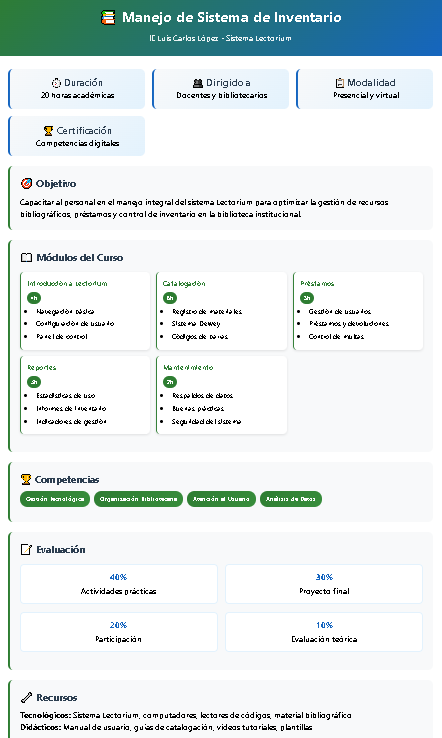Click the 10% Evaluación teórica box
The image size is (442, 738).
(x=324, y=632)
